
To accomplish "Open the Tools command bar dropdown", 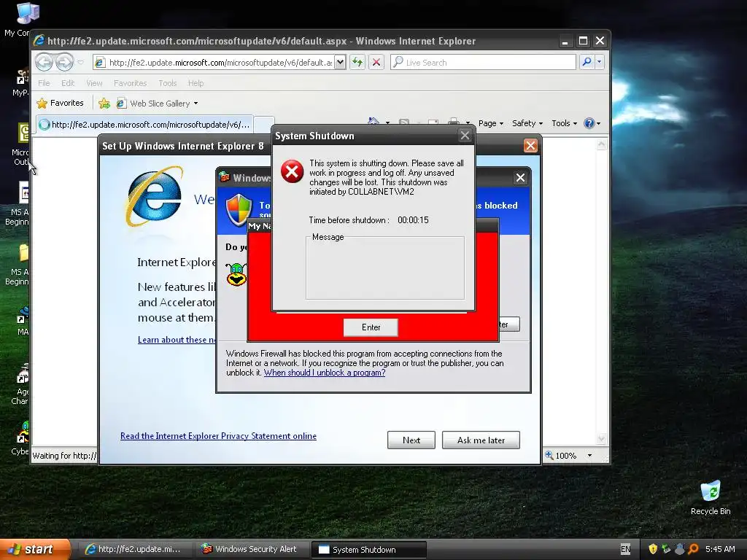I will coord(564,123).
